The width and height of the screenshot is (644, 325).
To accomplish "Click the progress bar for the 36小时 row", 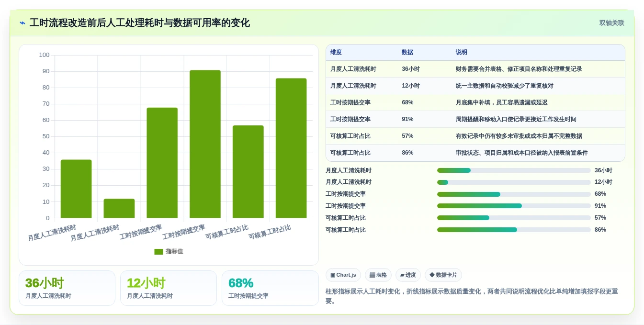I will pyautogui.click(x=514, y=170).
